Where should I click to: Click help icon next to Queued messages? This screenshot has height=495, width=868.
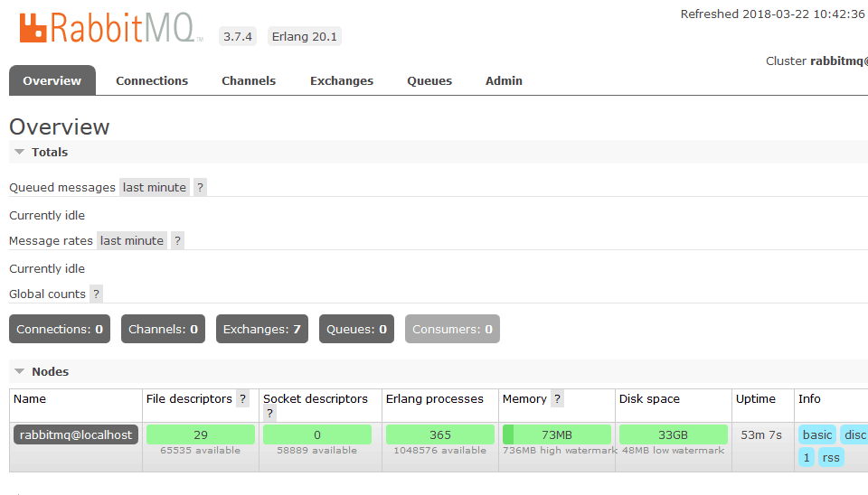pyautogui.click(x=200, y=188)
